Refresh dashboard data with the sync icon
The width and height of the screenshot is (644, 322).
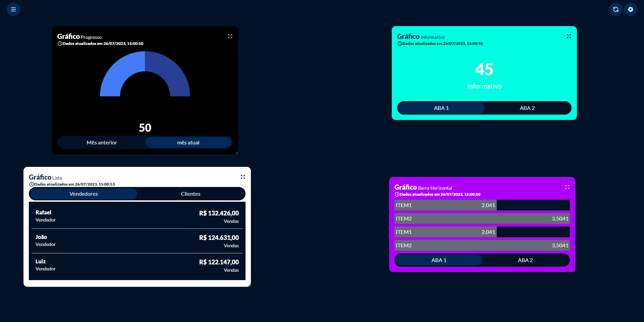pos(616,9)
